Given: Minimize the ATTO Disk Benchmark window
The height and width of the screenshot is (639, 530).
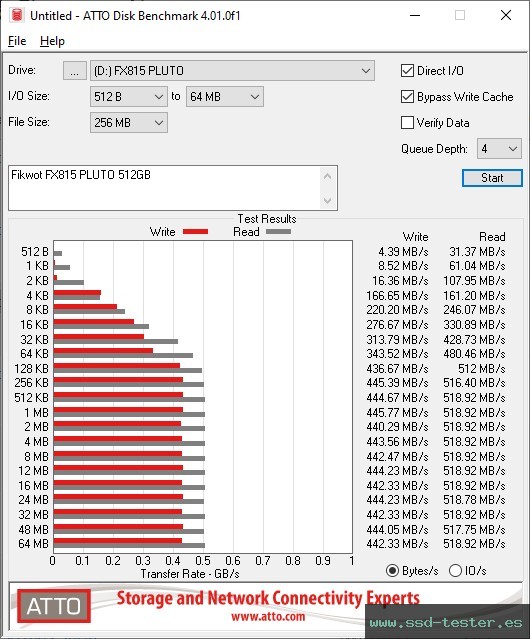Looking at the screenshot, I should (x=415, y=15).
